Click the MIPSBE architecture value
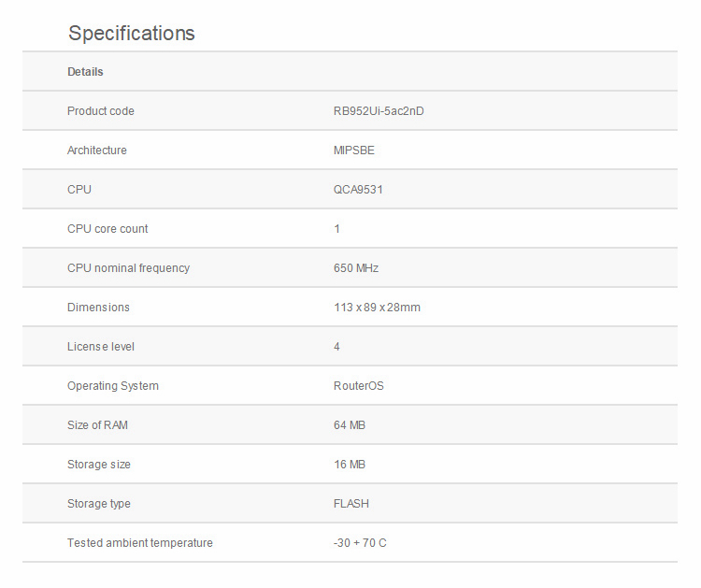The height and width of the screenshot is (588, 701). [x=354, y=151]
